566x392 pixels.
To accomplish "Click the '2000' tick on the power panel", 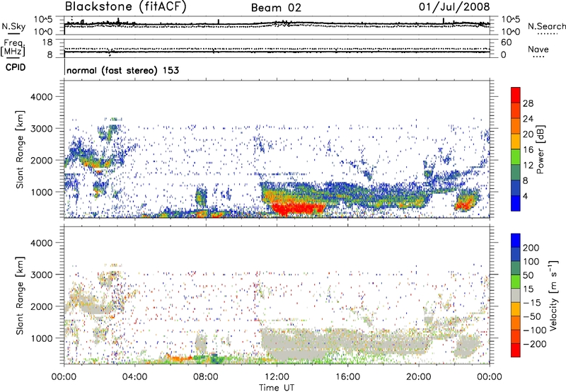I will coord(41,160).
